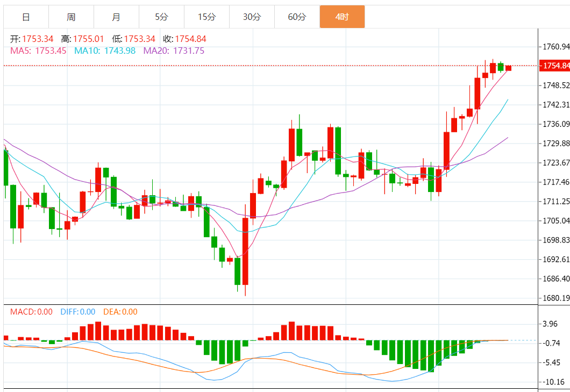
Task: Click the 1748.52 price axis label
Action: click(x=556, y=85)
